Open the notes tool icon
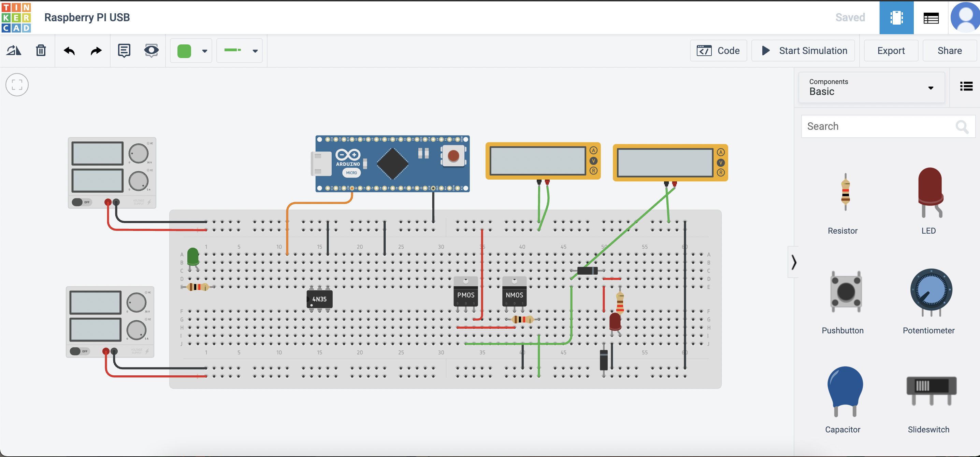Screen dimensions: 980x457 pyautogui.click(x=124, y=51)
